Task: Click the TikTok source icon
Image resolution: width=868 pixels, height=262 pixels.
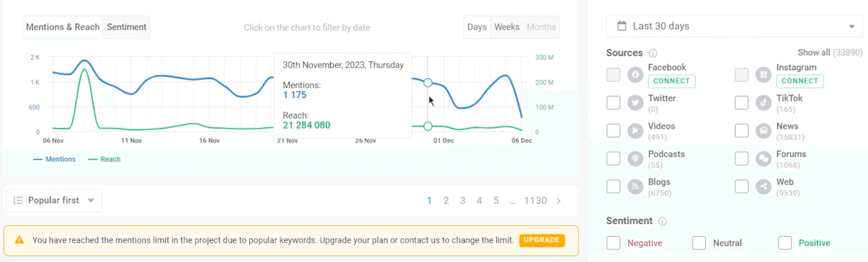Action: click(x=764, y=103)
